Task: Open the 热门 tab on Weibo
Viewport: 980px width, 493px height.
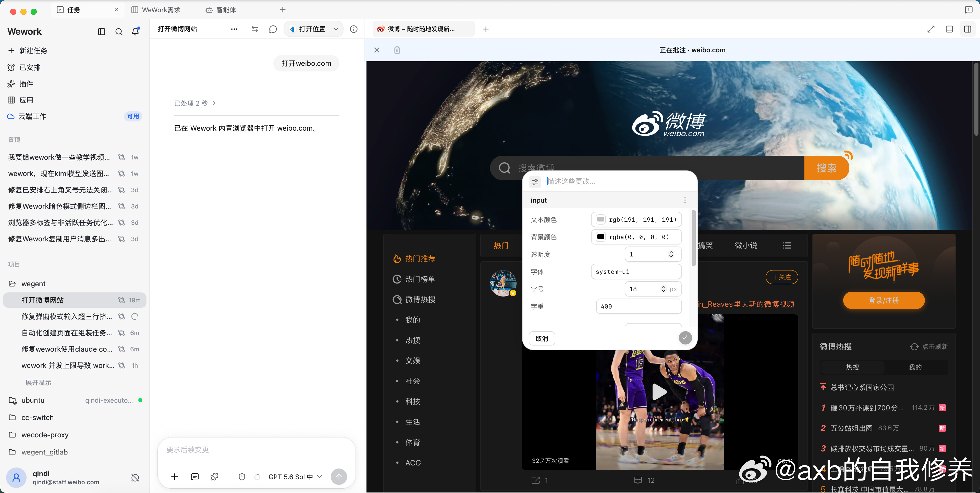Action: point(501,245)
